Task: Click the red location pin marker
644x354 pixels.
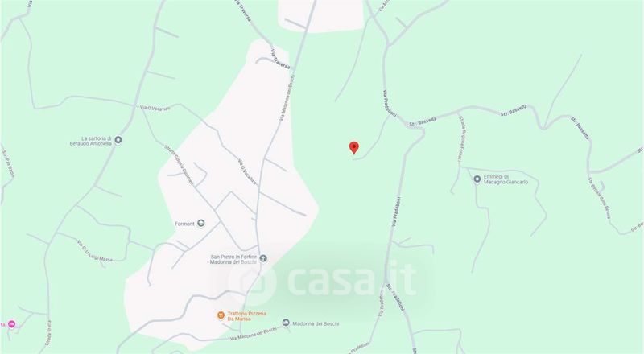Action: (x=353, y=147)
